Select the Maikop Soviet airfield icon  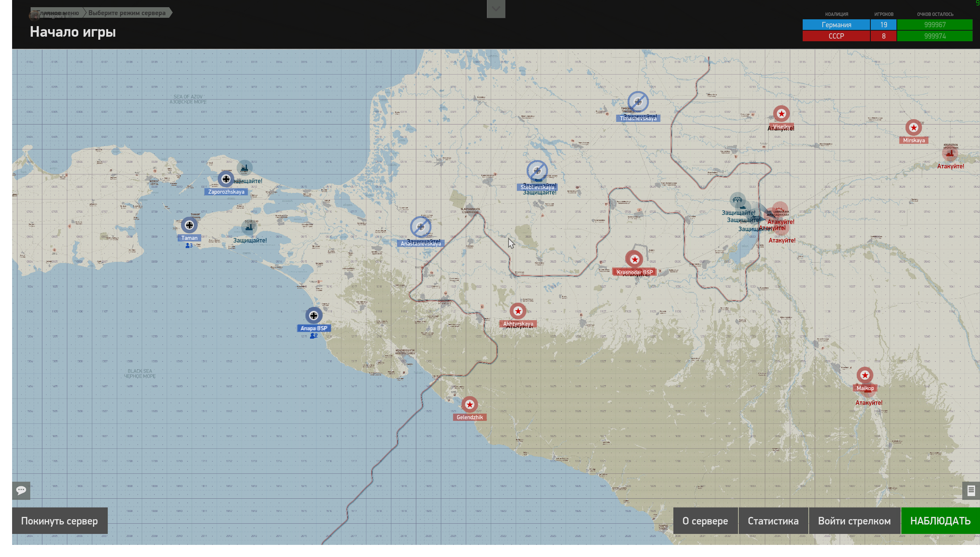point(865,375)
